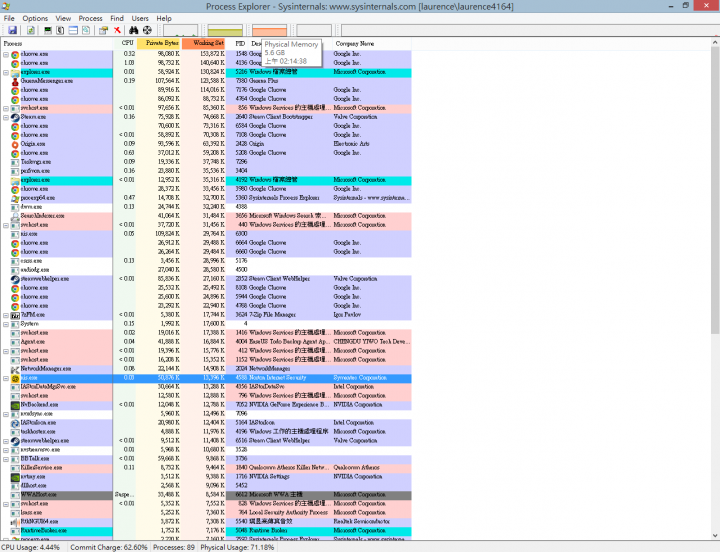
Task: Click the binoculars Find Handle icon
Action: [x=134, y=30]
